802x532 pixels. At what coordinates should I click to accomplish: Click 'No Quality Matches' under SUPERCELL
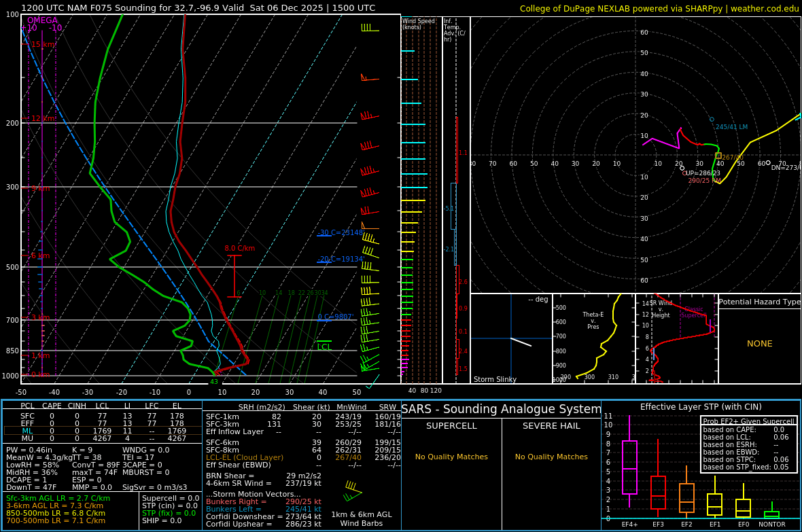(x=451, y=457)
